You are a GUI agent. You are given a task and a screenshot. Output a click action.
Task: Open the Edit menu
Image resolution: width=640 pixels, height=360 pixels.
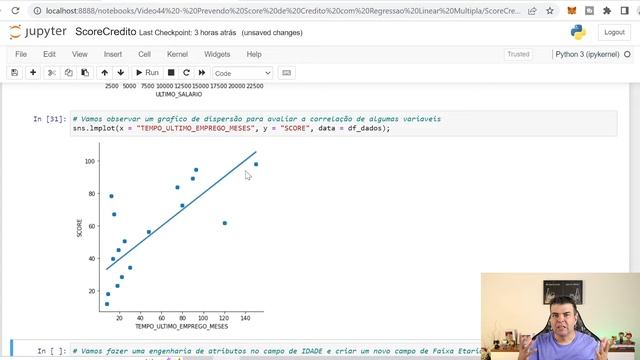point(49,54)
